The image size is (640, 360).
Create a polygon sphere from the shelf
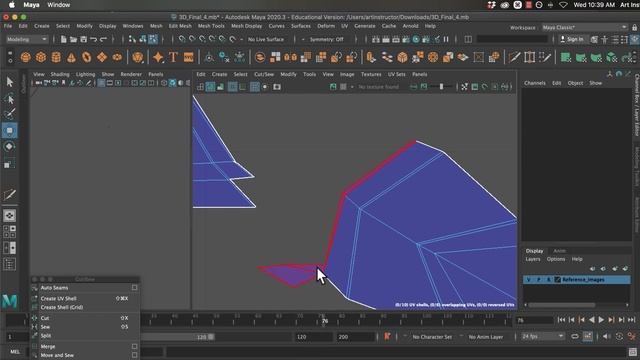26,57
